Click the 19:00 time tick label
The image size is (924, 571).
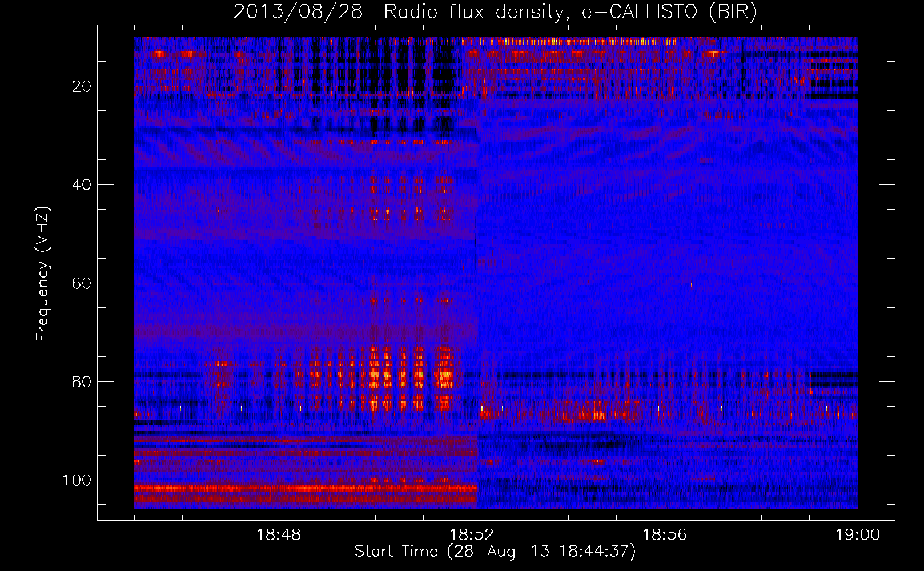point(858,535)
